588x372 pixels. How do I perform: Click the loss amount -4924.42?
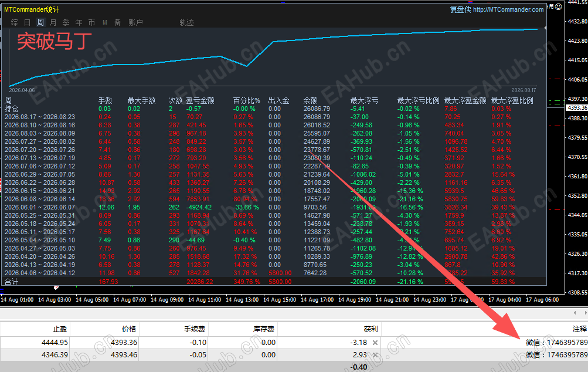tap(199, 207)
